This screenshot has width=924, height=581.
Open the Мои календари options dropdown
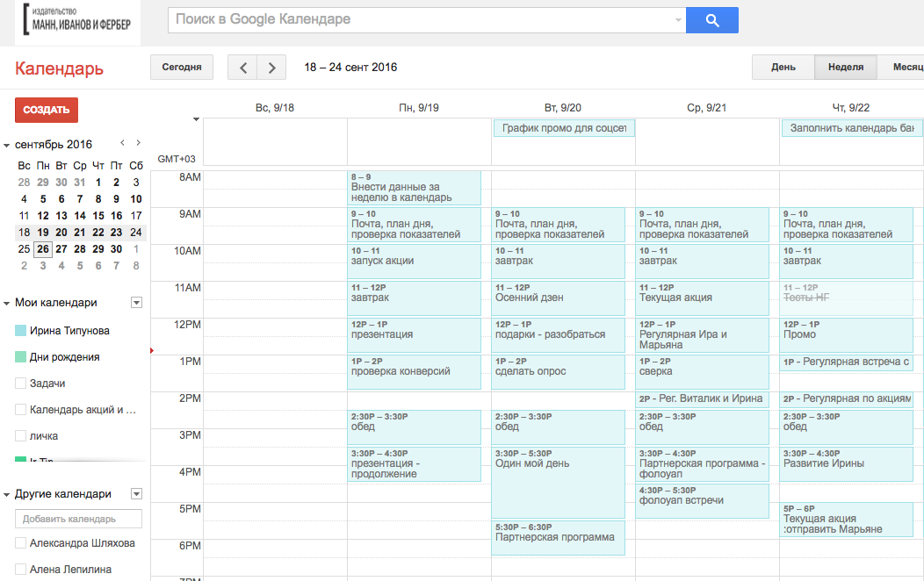[x=136, y=303]
